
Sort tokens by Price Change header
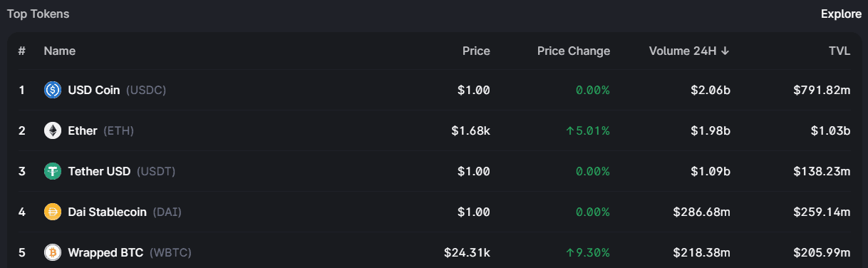[574, 51]
